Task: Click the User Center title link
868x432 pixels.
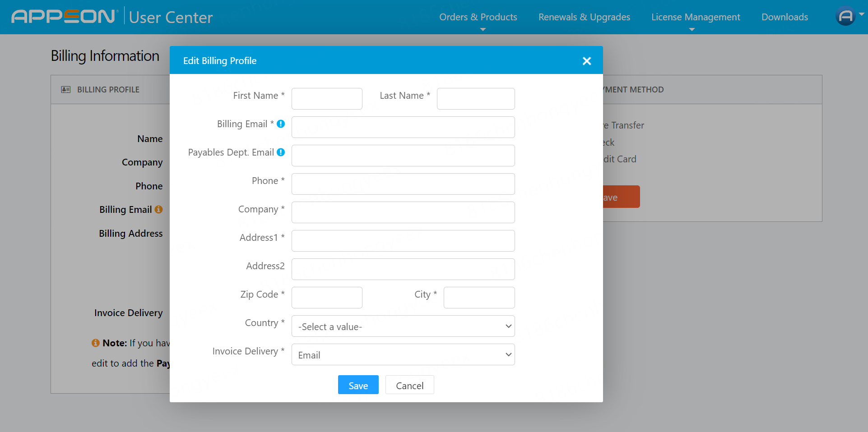Action: coord(171,17)
